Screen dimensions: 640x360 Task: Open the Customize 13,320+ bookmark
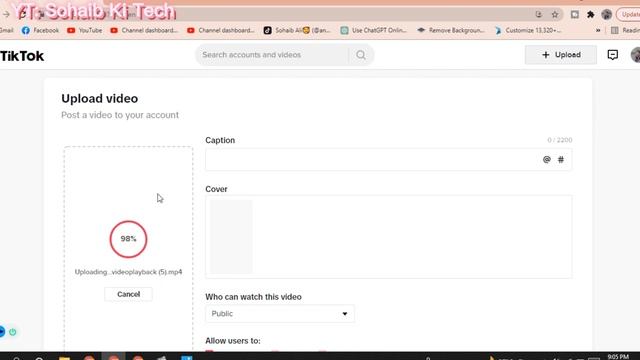[x=528, y=30]
